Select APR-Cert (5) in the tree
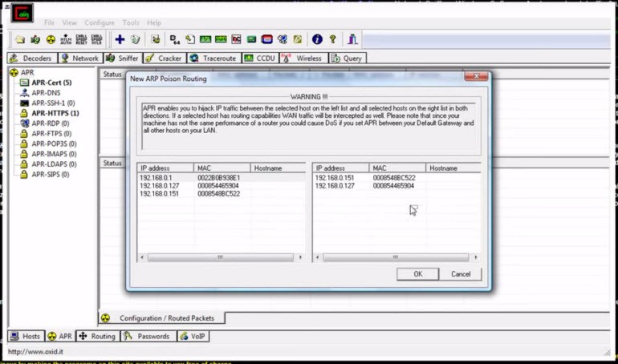The image size is (618, 364). tap(51, 83)
